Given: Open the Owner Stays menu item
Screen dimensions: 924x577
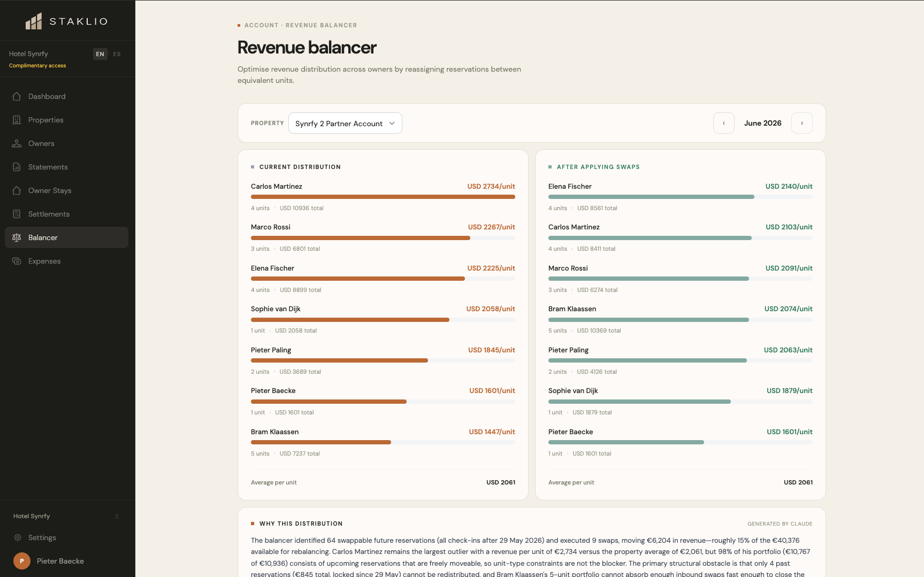Looking at the screenshot, I should point(66,190).
